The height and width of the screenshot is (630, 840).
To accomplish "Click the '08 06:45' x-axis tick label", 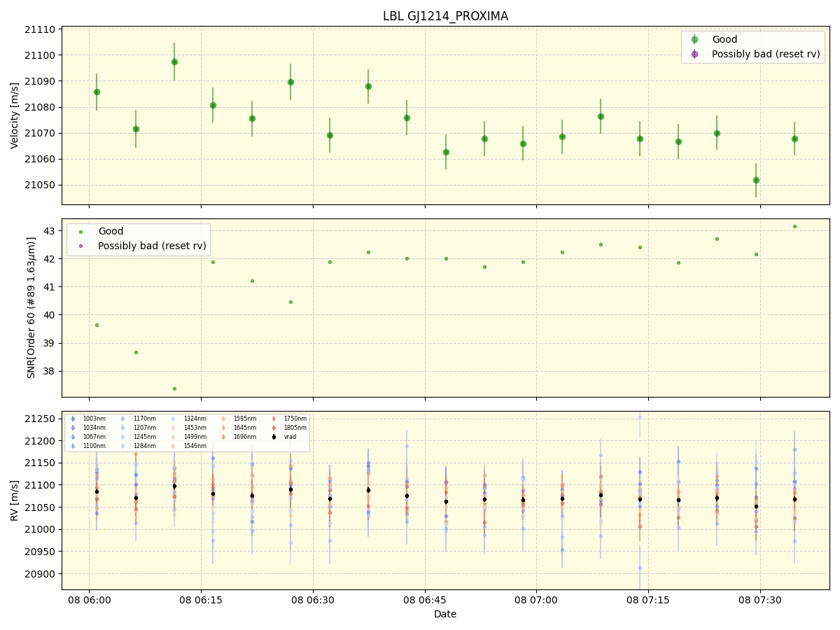I will tap(425, 601).
